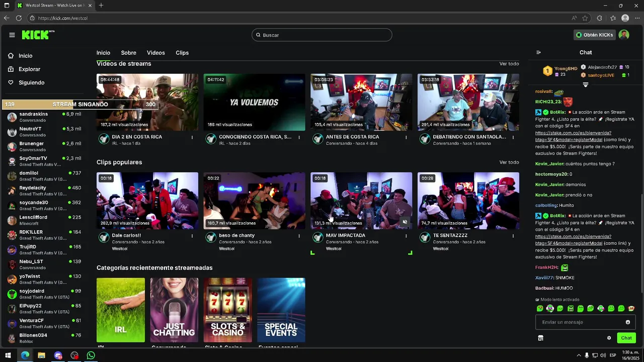Collapse the chat panel icon

click(x=538, y=52)
